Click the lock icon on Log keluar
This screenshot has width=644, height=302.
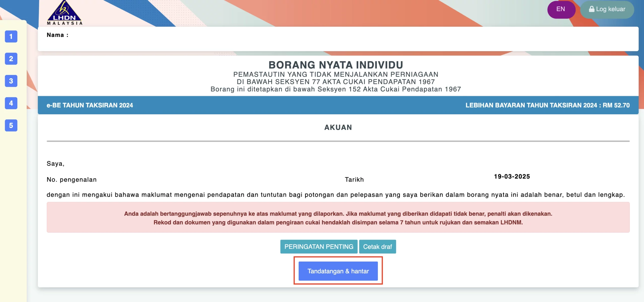(591, 9)
